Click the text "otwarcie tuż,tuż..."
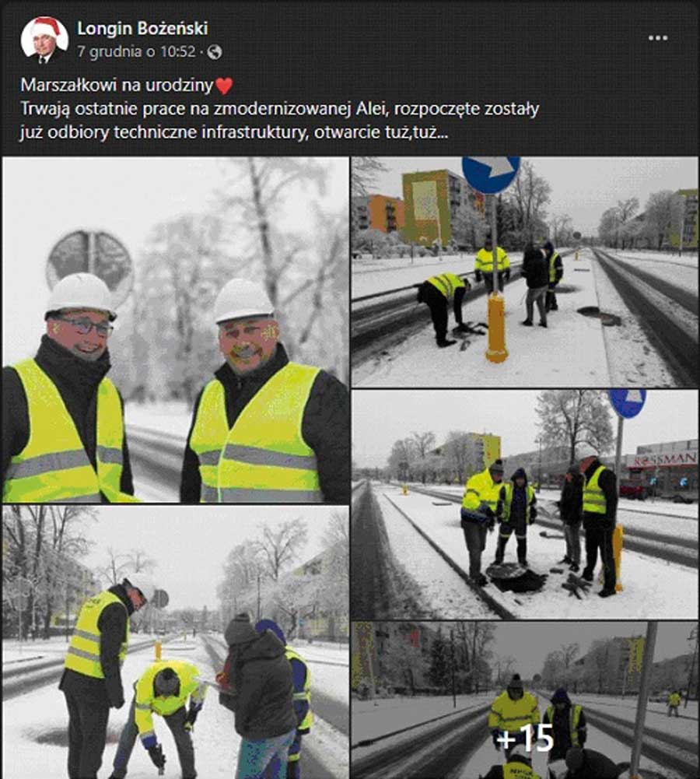 tap(381, 132)
